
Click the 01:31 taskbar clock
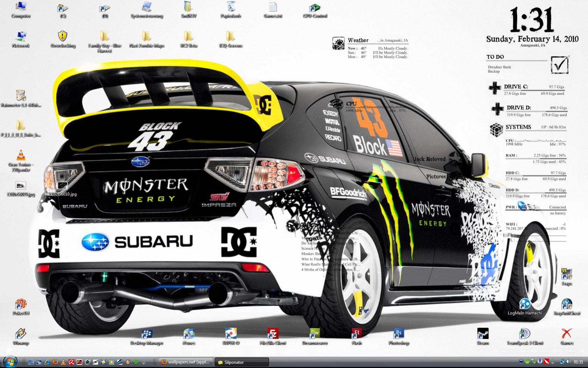point(579,362)
